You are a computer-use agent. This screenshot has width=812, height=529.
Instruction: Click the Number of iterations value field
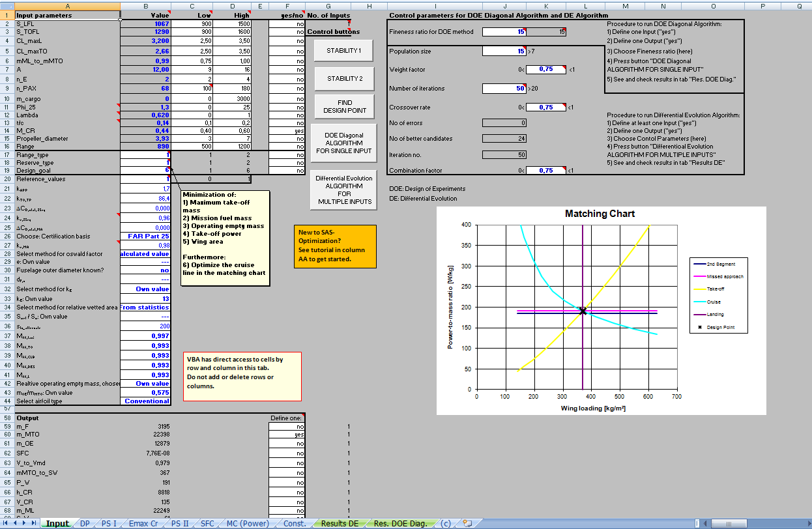coord(504,88)
